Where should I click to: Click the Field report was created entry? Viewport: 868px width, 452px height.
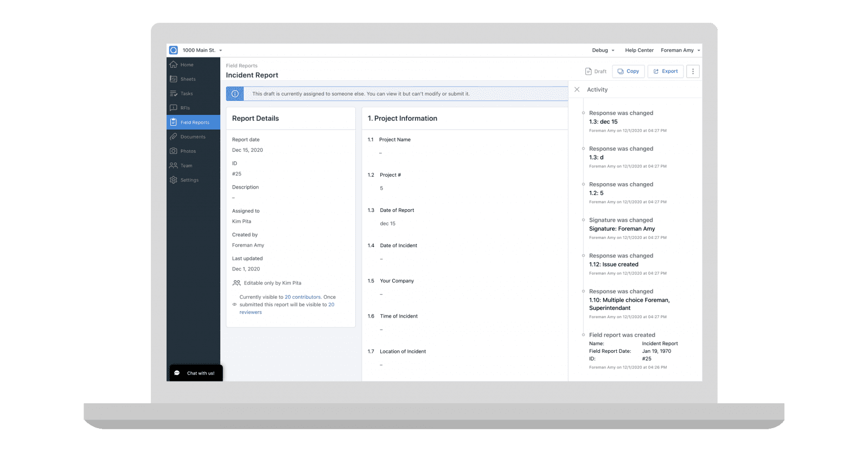622,335
